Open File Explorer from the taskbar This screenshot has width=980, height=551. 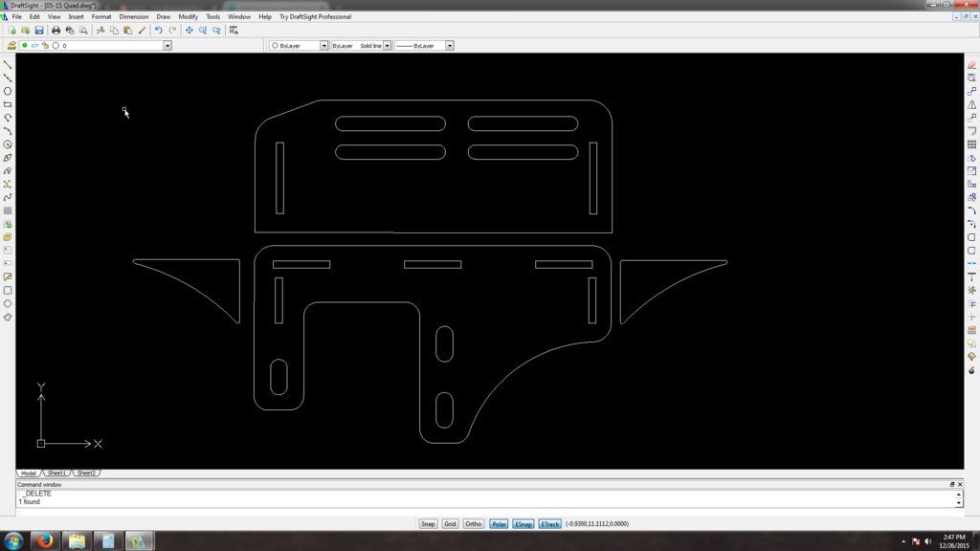tap(77, 541)
